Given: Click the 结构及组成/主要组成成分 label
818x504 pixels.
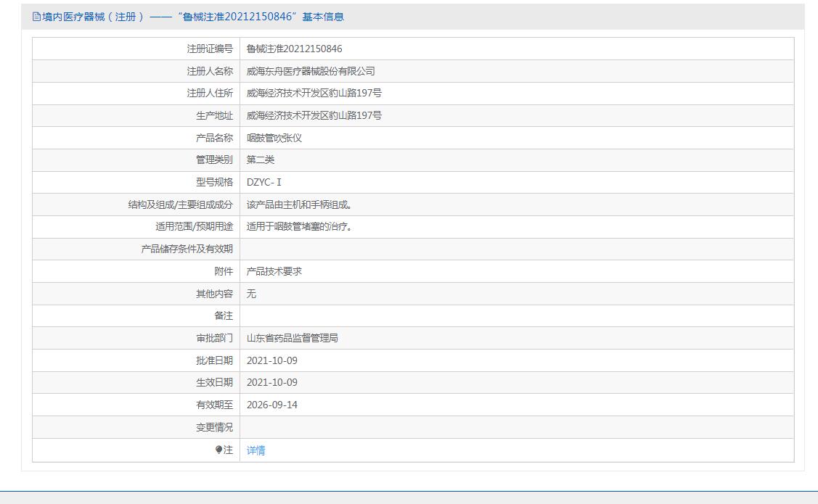Looking at the screenshot, I should (x=181, y=205).
